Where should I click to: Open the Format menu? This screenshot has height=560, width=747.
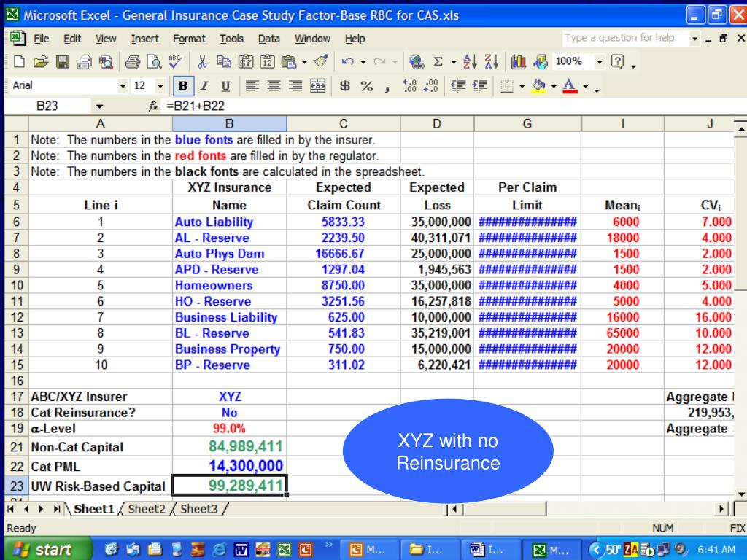click(x=189, y=39)
